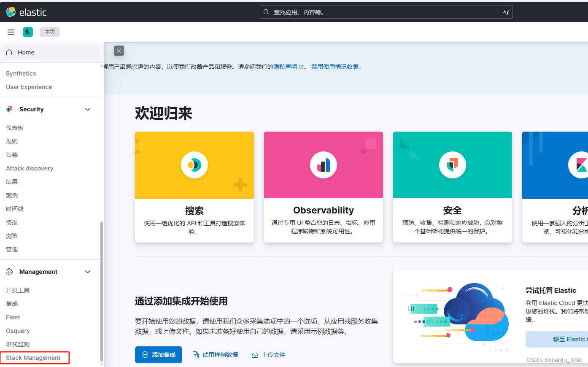This screenshot has height=367, width=588.
Task: Open 开发工具 under Management
Action: (18, 290)
